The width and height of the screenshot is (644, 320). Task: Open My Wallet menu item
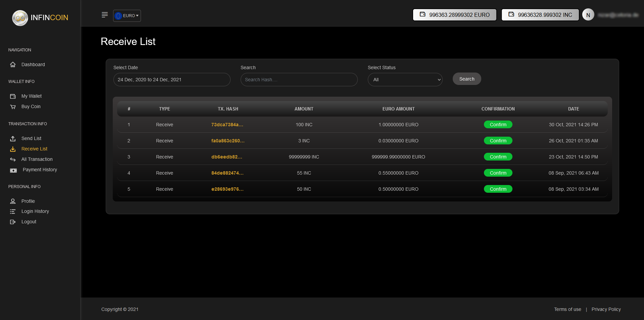[32, 96]
